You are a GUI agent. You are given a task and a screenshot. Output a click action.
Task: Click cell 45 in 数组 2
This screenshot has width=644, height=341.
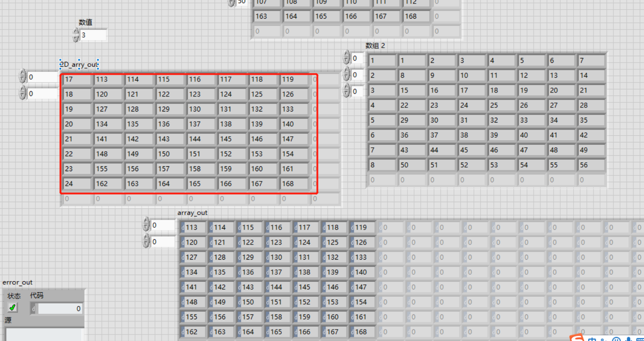[472, 150]
